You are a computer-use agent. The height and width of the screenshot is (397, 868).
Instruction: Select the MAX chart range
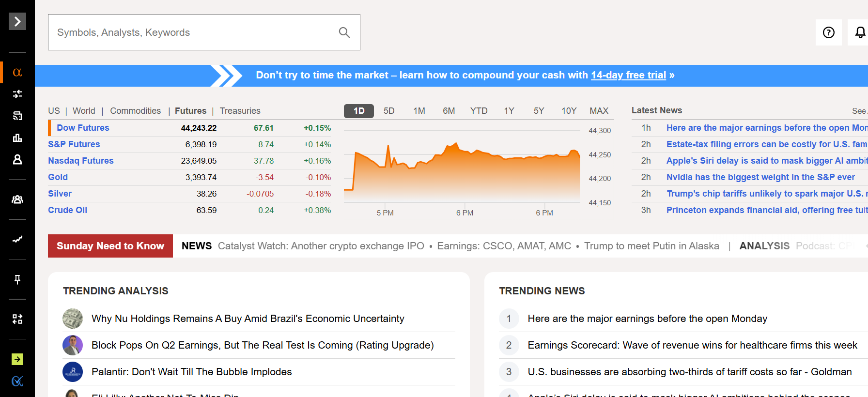coord(599,111)
